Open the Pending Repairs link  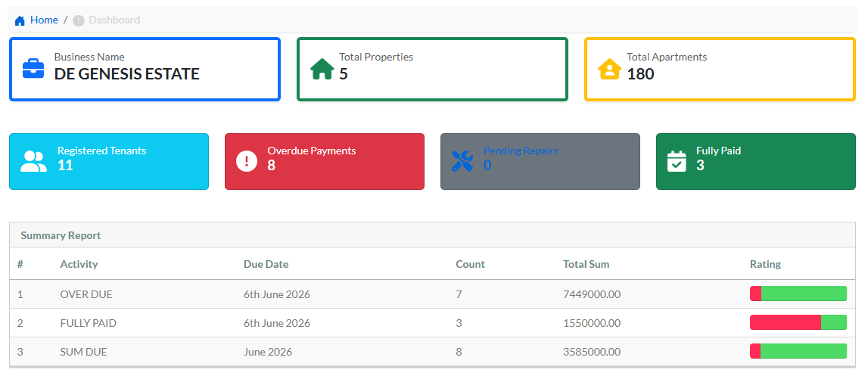[x=521, y=151]
